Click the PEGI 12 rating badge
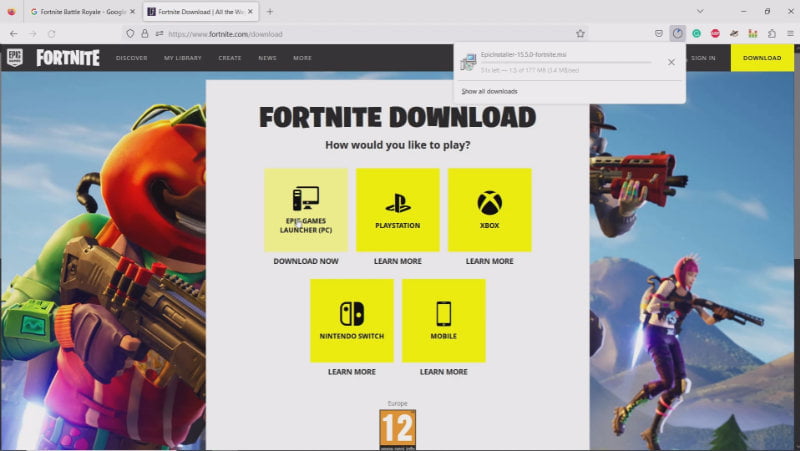Image resolution: width=800 pixels, height=451 pixels. pyautogui.click(x=398, y=430)
